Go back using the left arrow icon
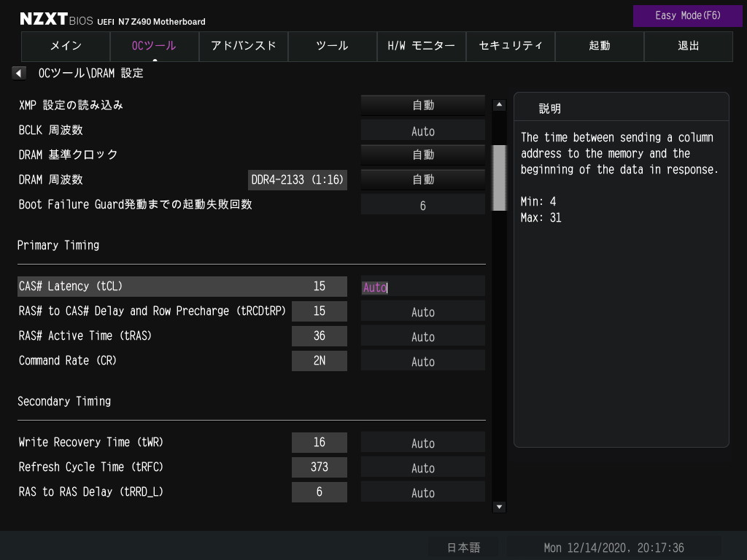 click(x=18, y=74)
